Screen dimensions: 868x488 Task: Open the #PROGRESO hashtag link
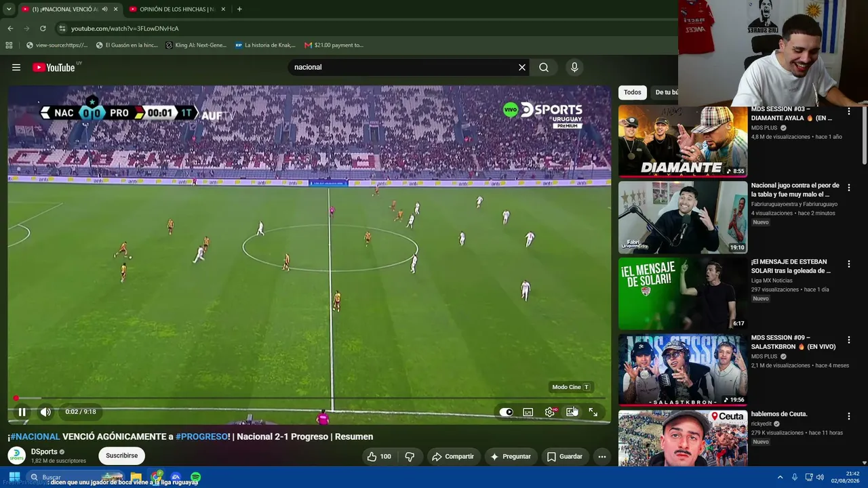201,436
